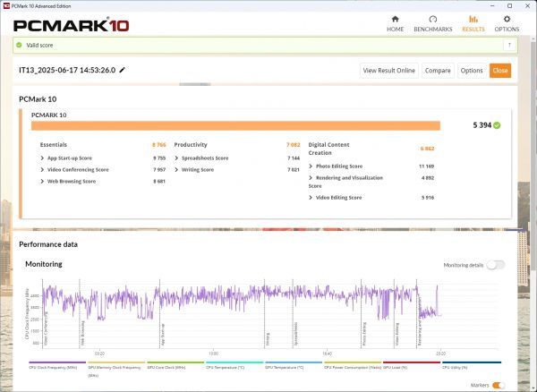The width and height of the screenshot is (537, 392).
Task: Click View Result Online button
Action: 388,71
